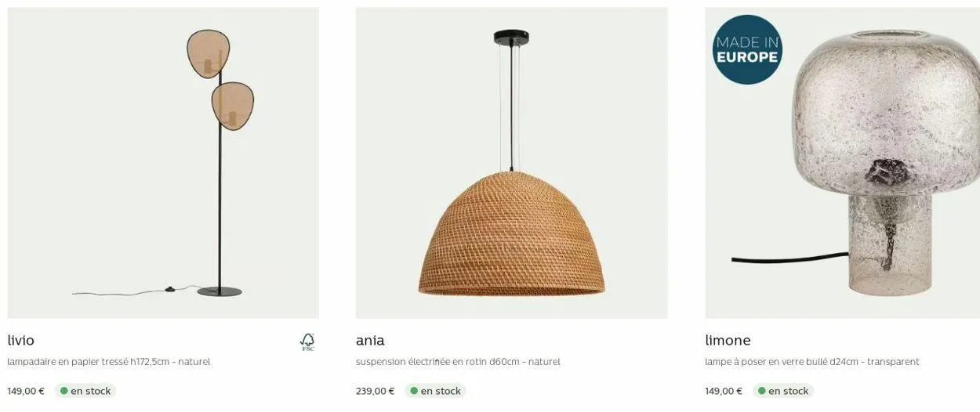Click the 'en stock' label under livio
This screenshot has height=412, width=980.
[91, 391]
